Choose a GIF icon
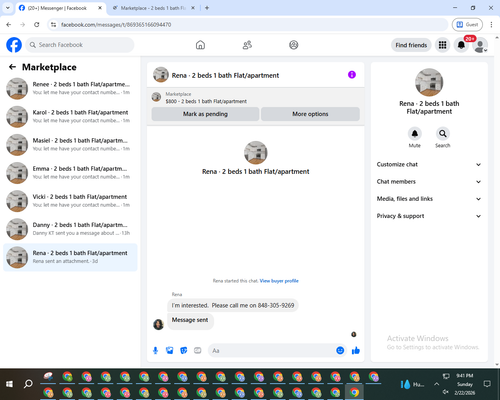 click(198, 350)
